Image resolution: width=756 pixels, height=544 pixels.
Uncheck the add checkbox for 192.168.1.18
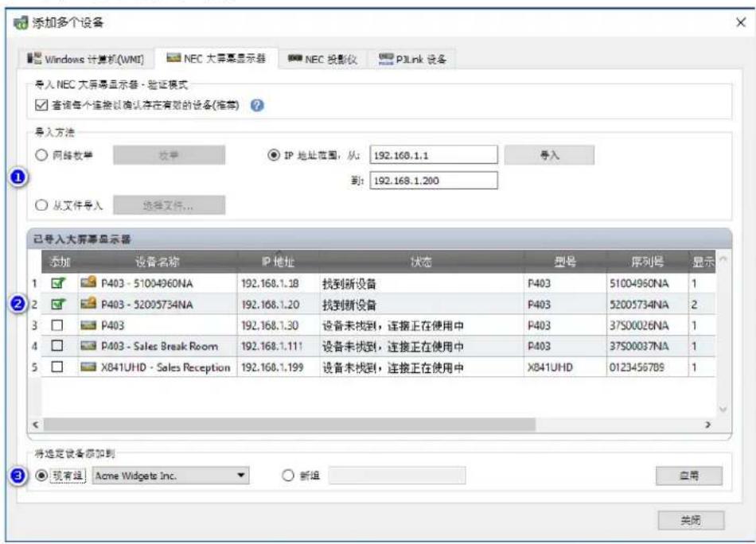(x=58, y=283)
